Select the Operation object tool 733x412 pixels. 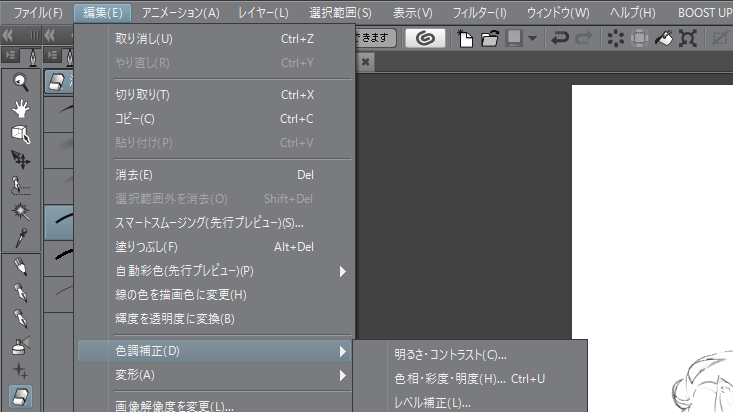coord(21,133)
